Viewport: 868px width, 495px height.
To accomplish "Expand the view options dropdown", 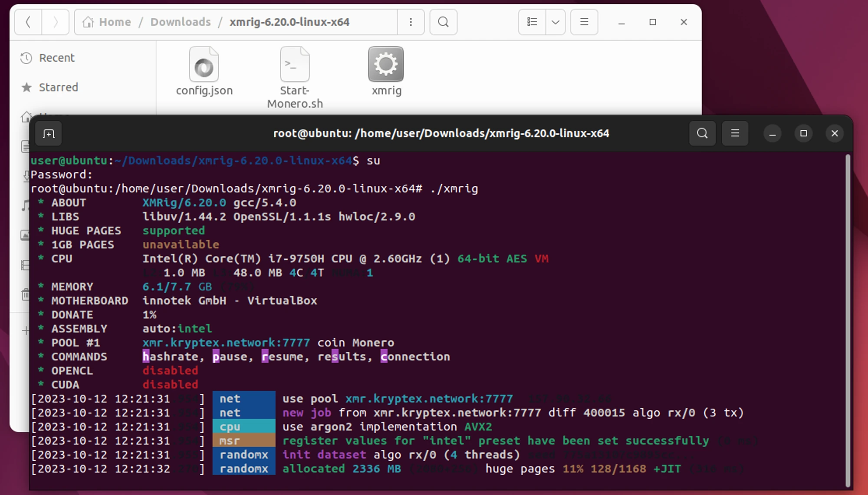I will click(x=555, y=22).
